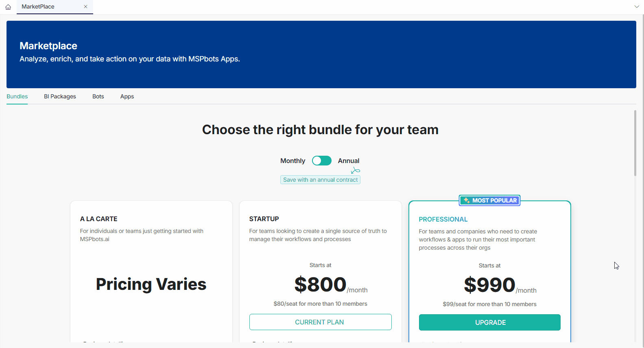Click the sparkle icon in Most Popular badge
This screenshot has height=348, width=644.
coord(467,200)
